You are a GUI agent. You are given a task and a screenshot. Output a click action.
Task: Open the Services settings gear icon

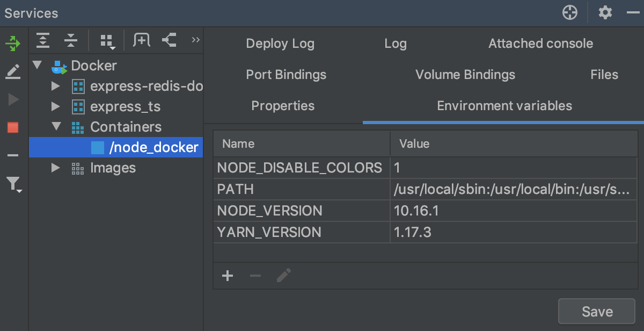[605, 12]
